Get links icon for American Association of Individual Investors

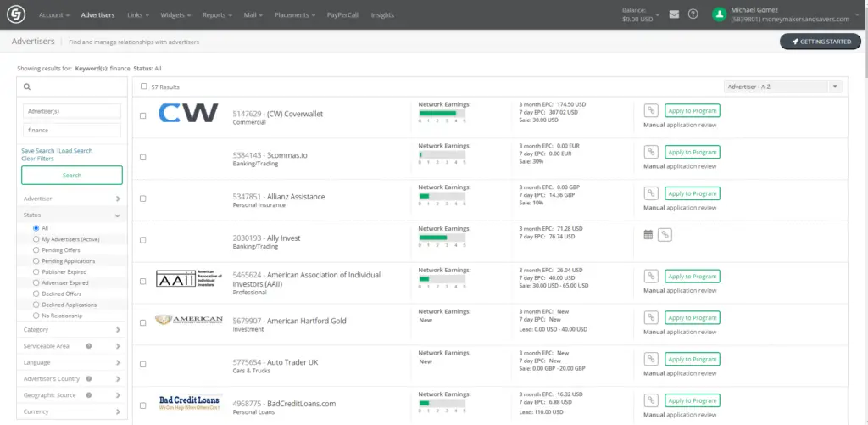[651, 276]
